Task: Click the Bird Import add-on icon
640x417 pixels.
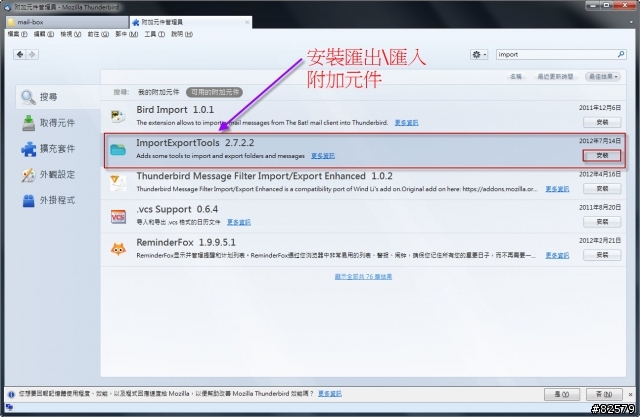Action: (x=118, y=116)
